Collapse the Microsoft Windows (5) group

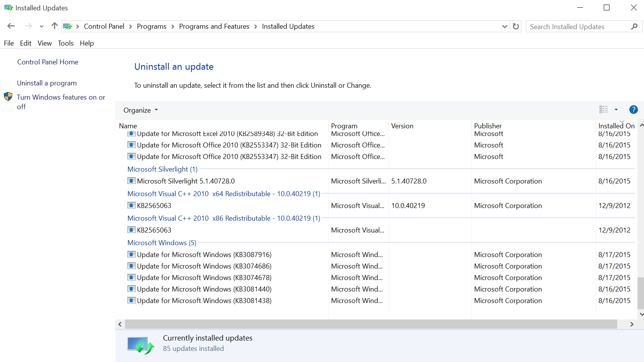pos(161,243)
